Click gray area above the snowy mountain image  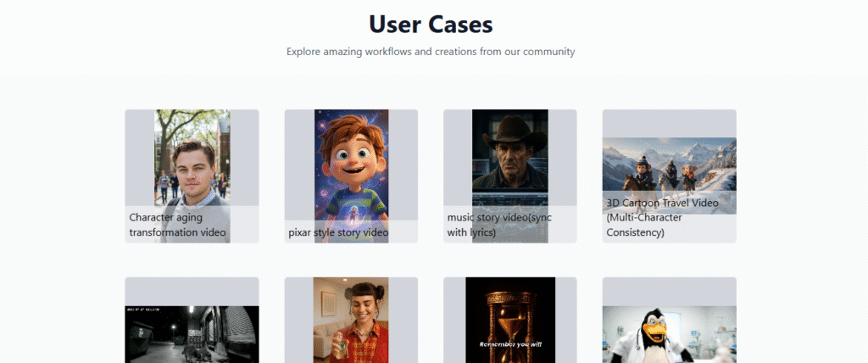pyautogui.click(x=669, y=123)
